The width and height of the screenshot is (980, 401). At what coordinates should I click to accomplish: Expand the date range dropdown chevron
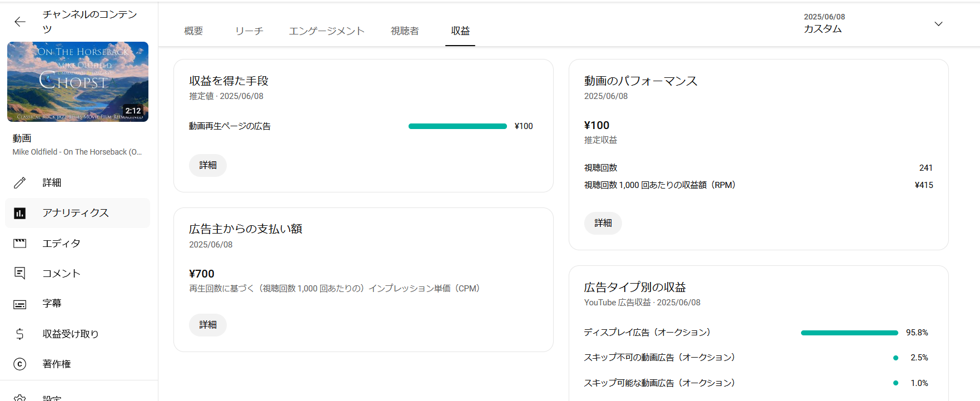[x=938, y=24]
